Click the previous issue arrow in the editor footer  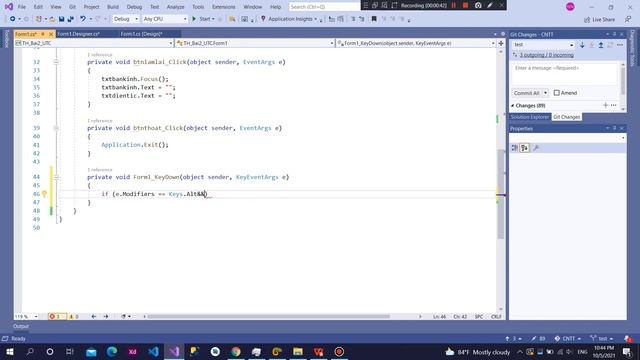point(93,316)
